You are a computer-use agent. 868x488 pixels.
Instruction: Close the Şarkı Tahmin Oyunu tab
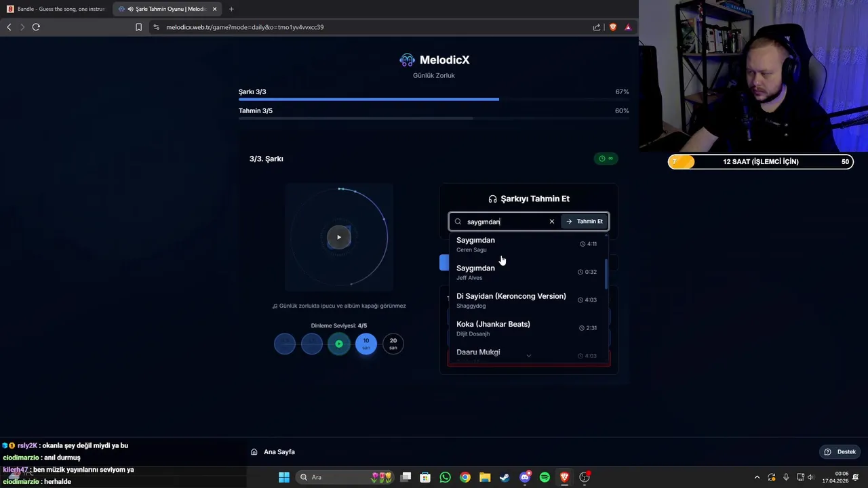(x=215, y=9)
